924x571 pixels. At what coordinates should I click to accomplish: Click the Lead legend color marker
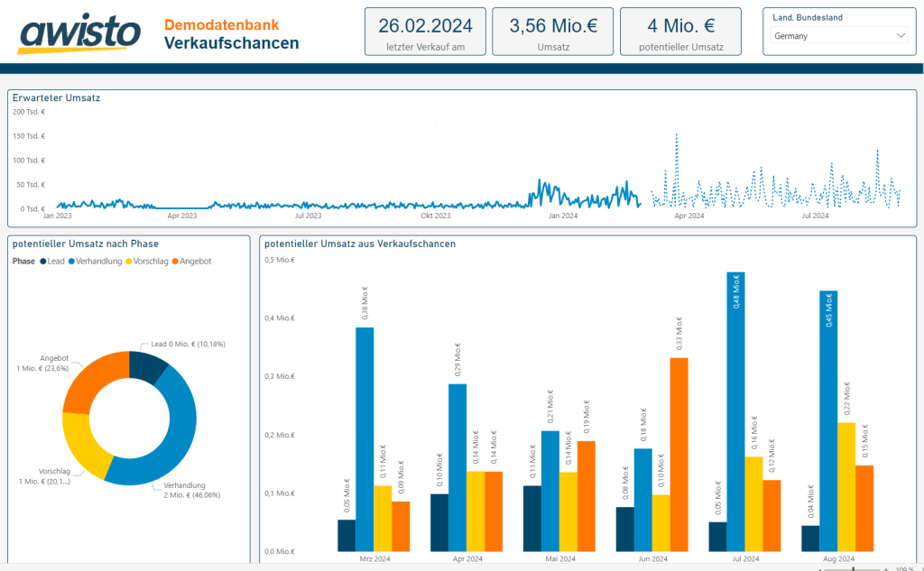(43, 261)
